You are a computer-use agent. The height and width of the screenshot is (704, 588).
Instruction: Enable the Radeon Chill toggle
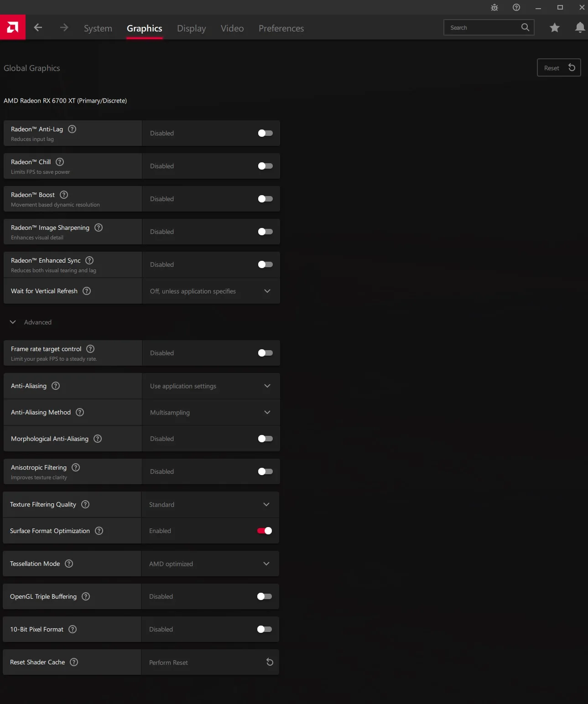(x=265, y=166)
